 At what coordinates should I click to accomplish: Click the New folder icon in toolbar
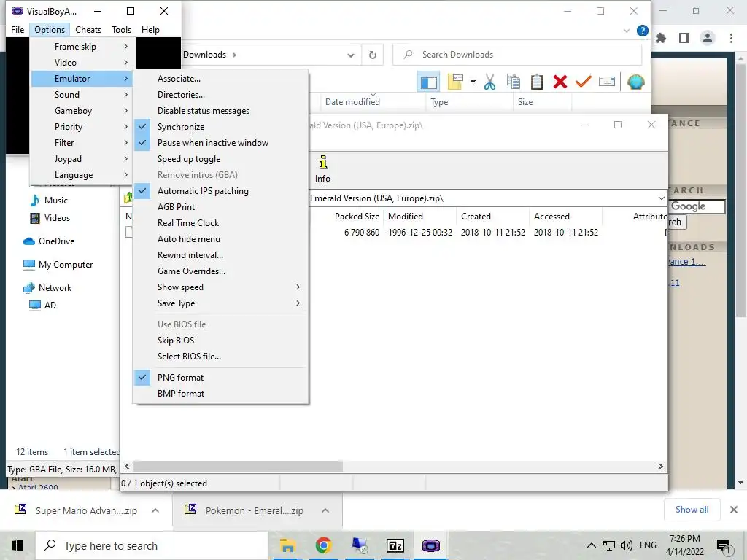click(455, 82)
